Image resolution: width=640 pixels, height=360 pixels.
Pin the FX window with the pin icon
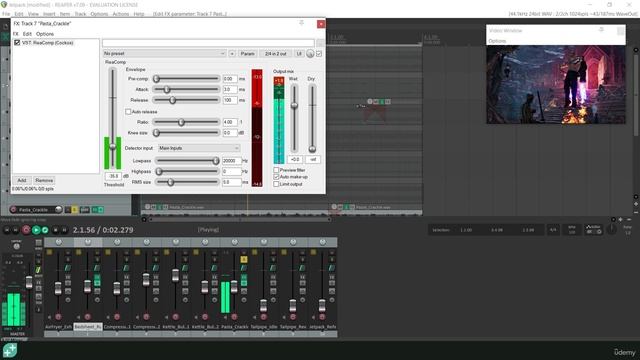[x=302, y=23]
